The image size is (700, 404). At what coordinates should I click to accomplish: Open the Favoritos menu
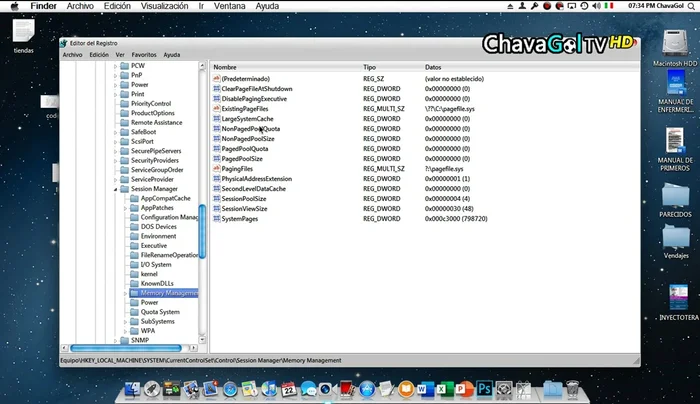pyautogui.click(x=144, y=54)
